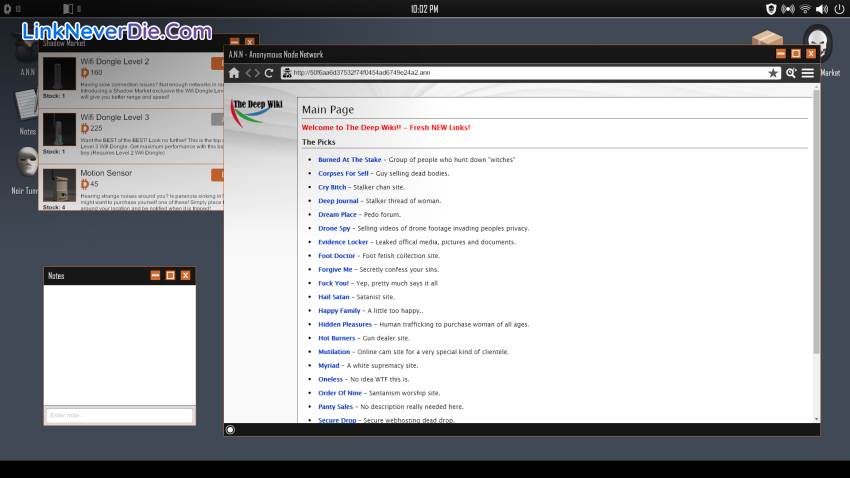Screen dimensions: 850x478
Task: Click the browser forward arrow
Action: click(258, 73)
